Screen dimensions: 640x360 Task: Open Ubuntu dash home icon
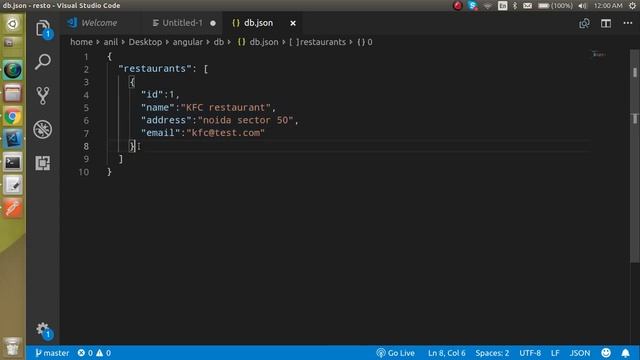tap(13, 24)
